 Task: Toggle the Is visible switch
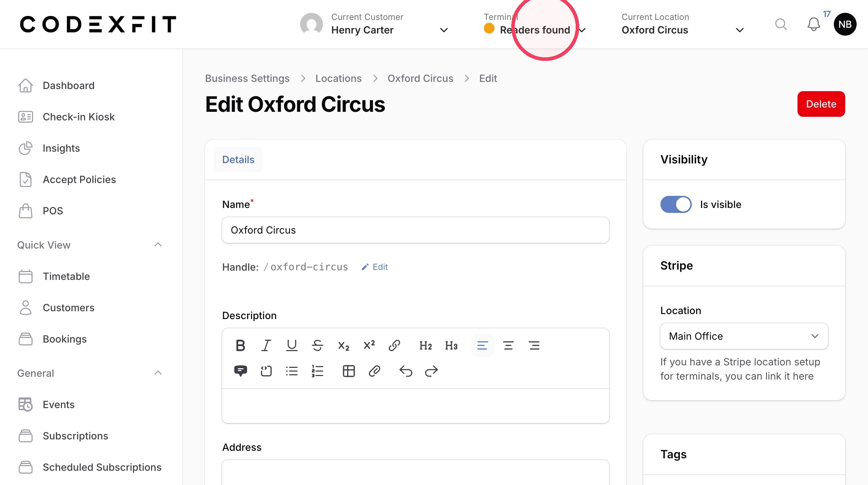pos(676,204)
